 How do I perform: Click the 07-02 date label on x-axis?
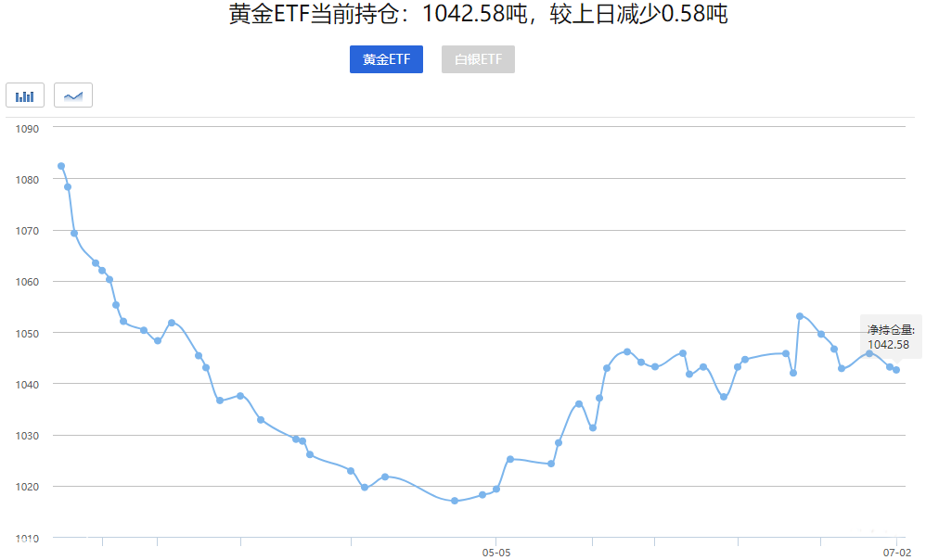point(896,552)
